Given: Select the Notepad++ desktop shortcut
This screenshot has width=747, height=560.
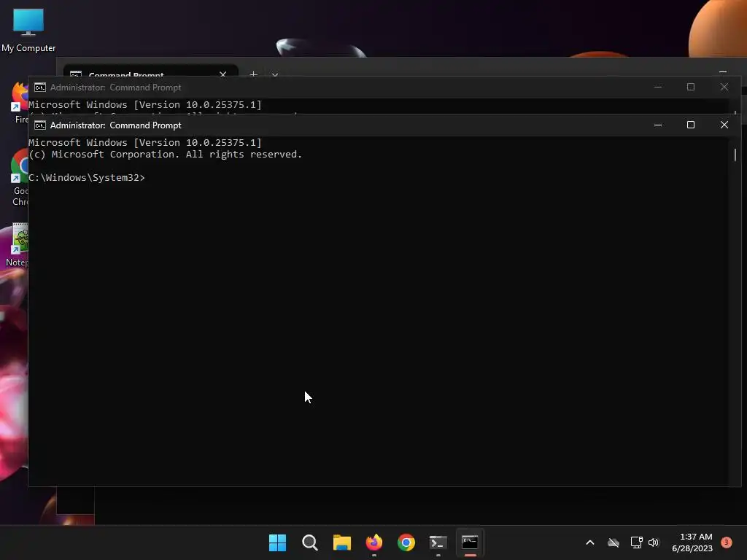Looking at the screenshot, I should pyautogui.click(x=17, y=244).
